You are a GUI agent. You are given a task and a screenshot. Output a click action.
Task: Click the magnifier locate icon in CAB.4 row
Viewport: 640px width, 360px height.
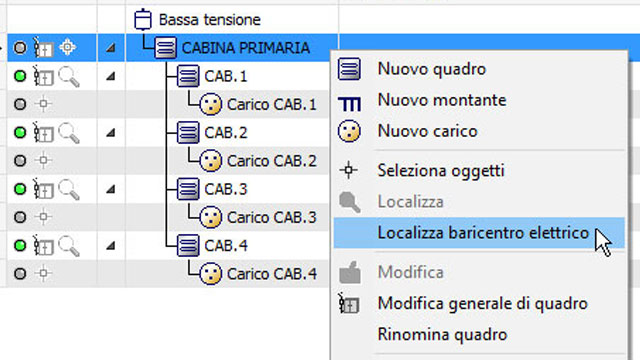69,246
